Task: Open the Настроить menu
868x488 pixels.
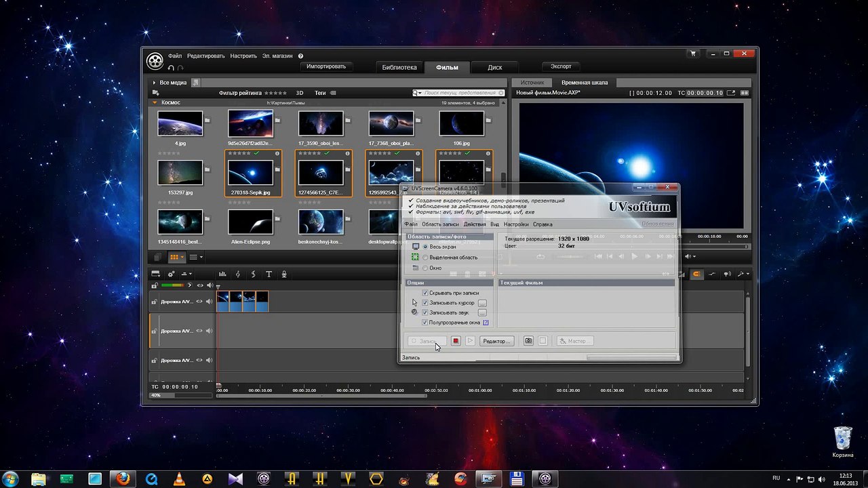Action: 243,56
